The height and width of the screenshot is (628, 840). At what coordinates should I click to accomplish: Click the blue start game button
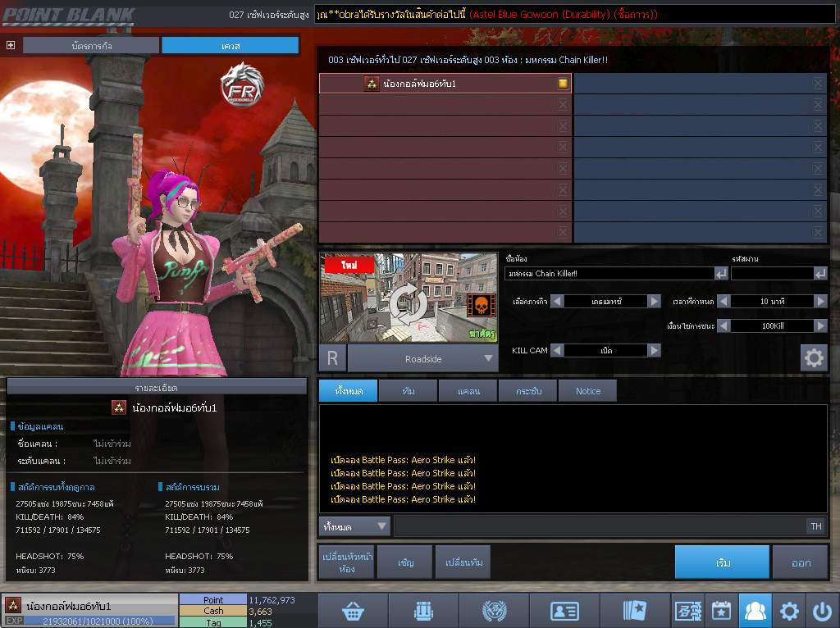click(722, 562)
